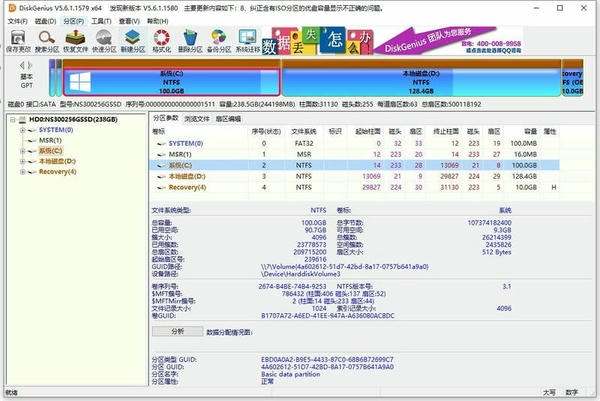The height and width of the screenshot is (401, 600).
Task: Switch to the 分区参数 tab
Action: coord(166,118)
